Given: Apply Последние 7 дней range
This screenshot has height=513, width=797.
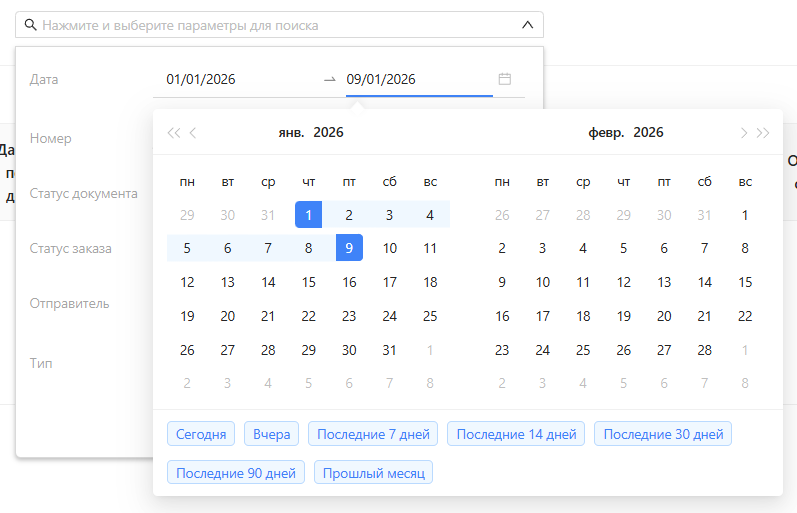Looking at the screenshot, I should click(373, 434).
